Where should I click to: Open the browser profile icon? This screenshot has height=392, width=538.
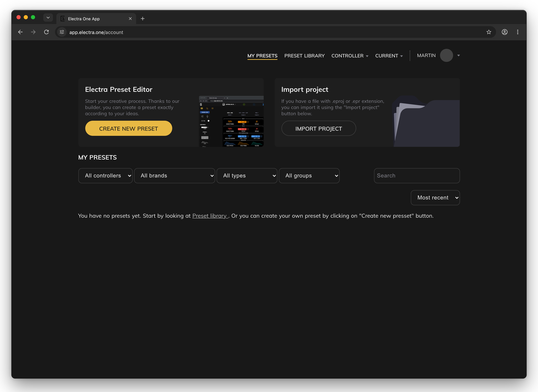(x=504, y=32)
